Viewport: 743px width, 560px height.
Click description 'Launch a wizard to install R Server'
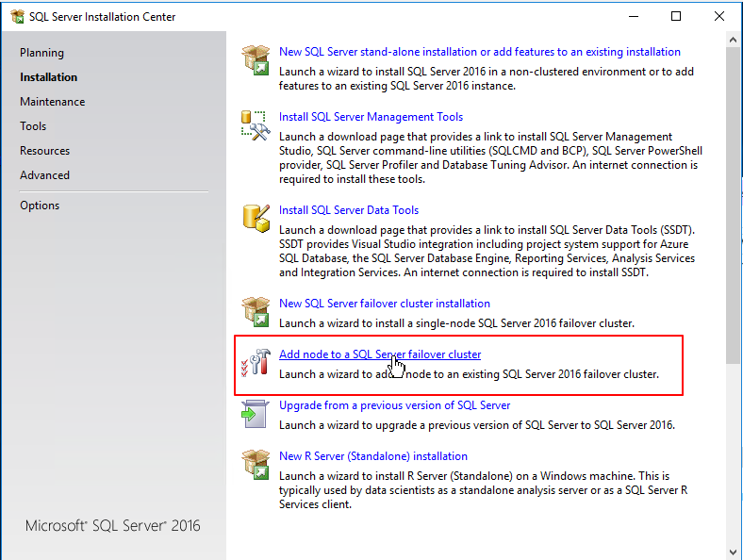(484, 490)
